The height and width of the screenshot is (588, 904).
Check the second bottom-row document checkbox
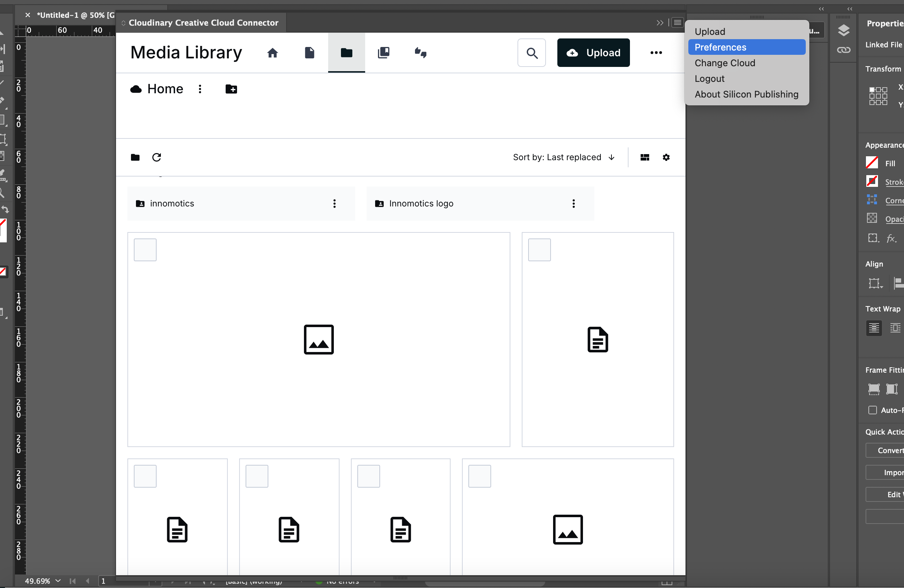point(257,476)
